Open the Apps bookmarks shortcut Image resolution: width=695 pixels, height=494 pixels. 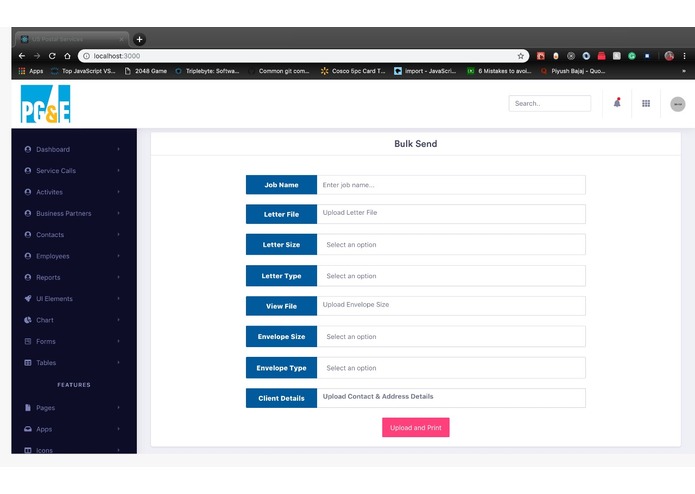point(31,71)
